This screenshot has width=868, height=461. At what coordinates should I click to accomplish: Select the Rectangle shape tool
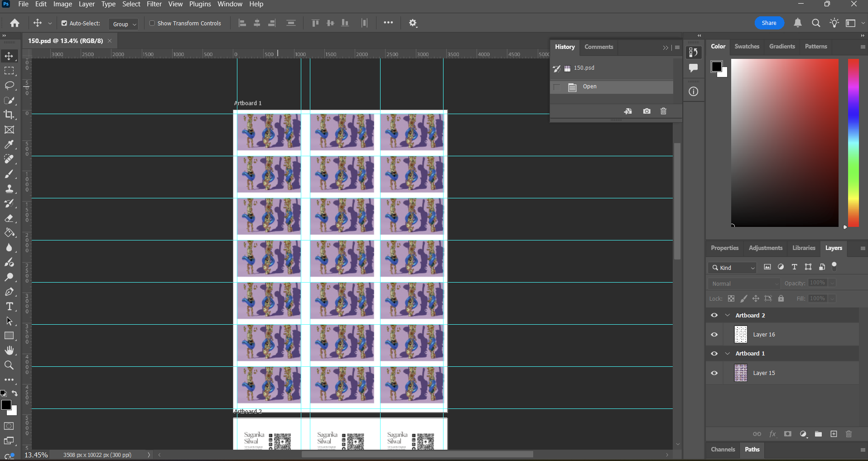tap(9, 336)
